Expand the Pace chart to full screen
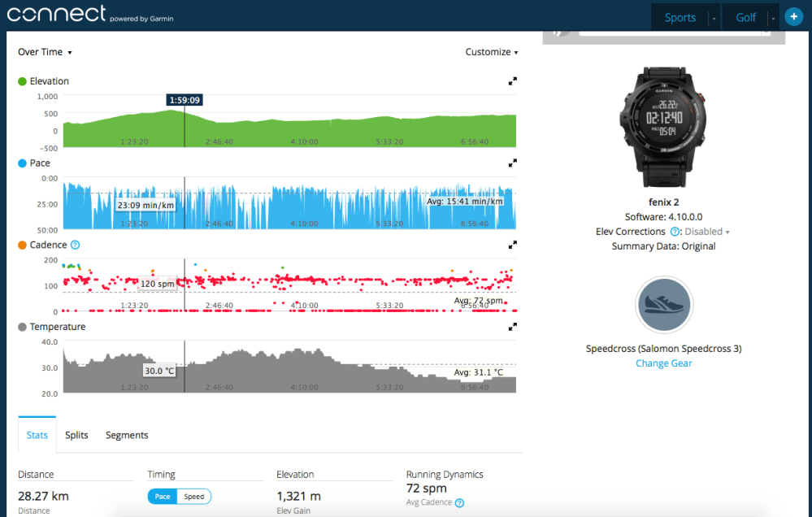 coord(512,163)
